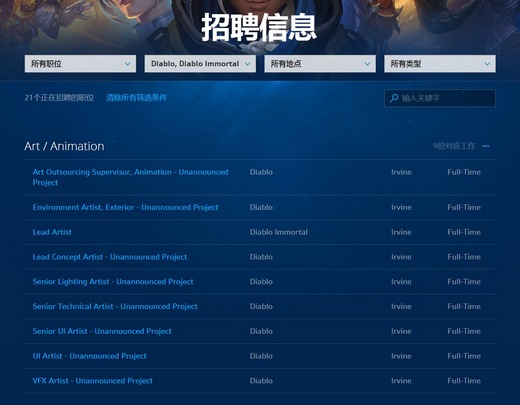Click the magnifier search icon
This screenshot has width=520, height=405.
coord(394,98)
